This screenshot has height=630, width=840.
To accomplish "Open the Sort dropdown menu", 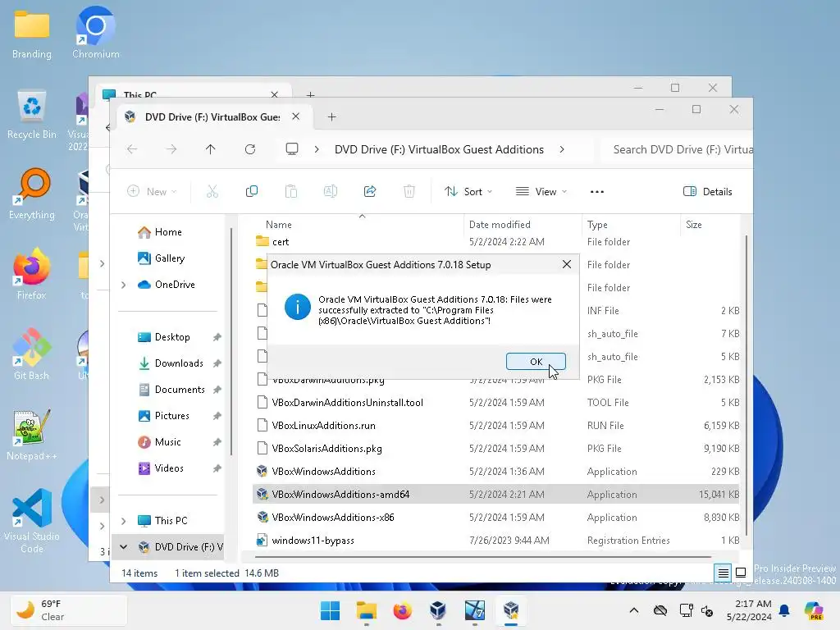I will click(468, 192).
